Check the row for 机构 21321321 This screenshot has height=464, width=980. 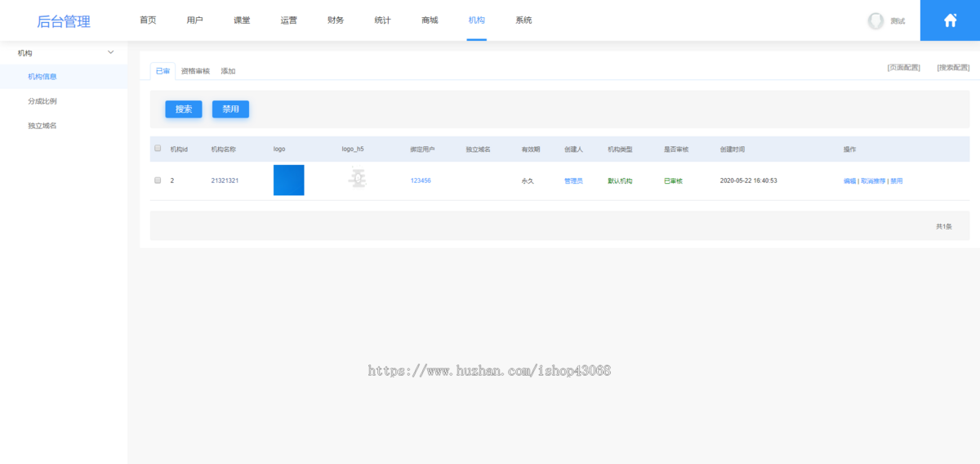point(158,181)
